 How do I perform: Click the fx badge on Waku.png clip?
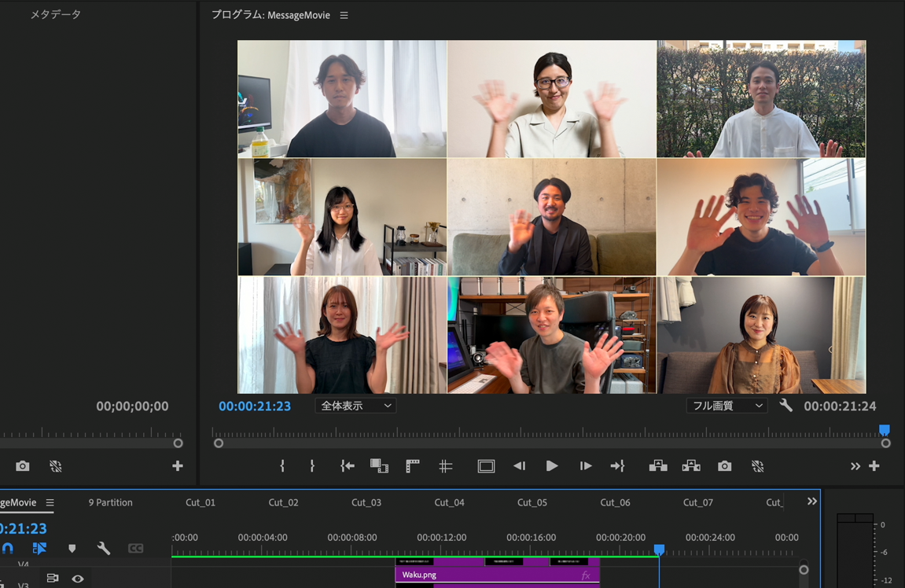click(586, 575)
